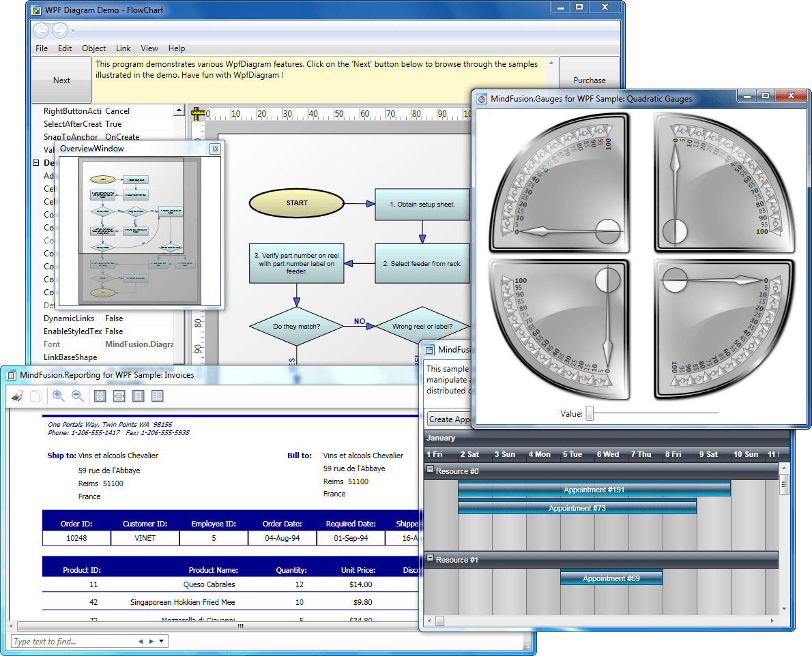Click property grid scroll up arrow
Image resolution: width=812 pixels, height=656 pixels.
pyautogui.click(x=179, y=110)
